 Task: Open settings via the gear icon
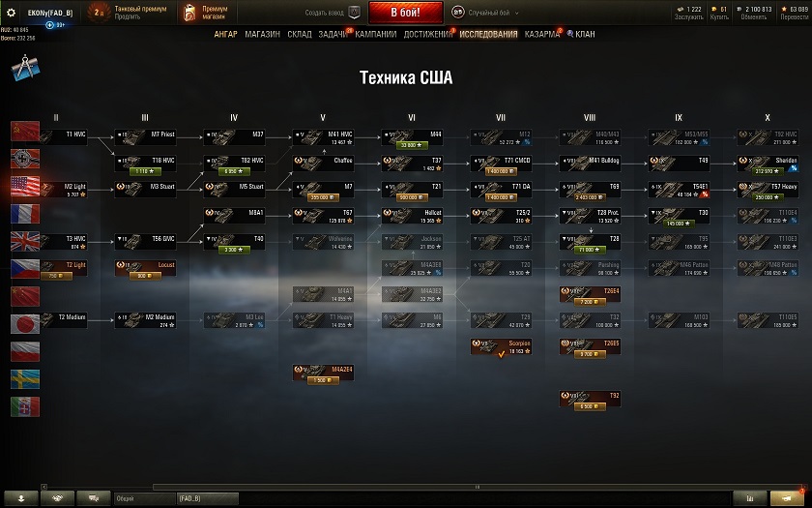click(x=11, y=13)
